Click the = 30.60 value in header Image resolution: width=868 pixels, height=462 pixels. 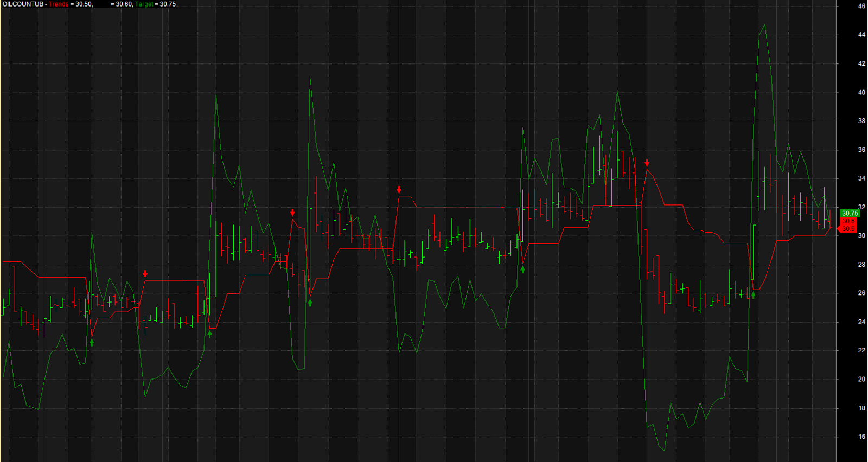pos(122,4)
